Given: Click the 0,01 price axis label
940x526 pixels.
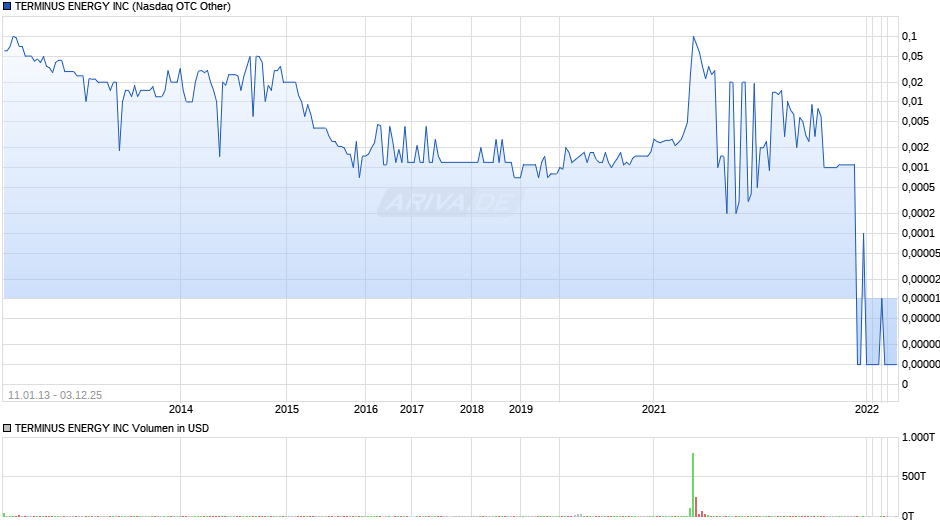Looking at the screenshot, I should [x=912, y=101].
